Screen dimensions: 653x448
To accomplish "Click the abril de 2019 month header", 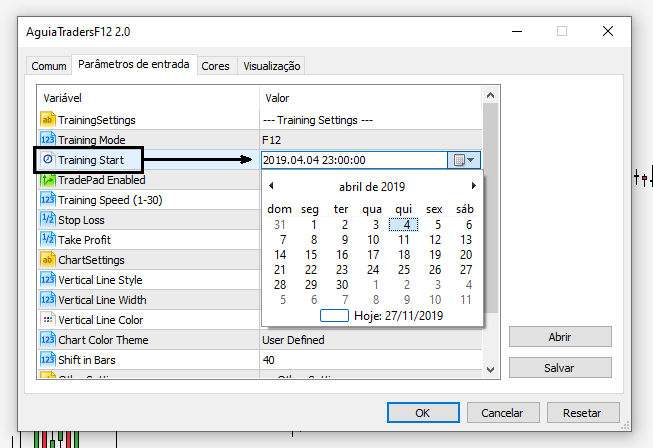I will [372, 186].
